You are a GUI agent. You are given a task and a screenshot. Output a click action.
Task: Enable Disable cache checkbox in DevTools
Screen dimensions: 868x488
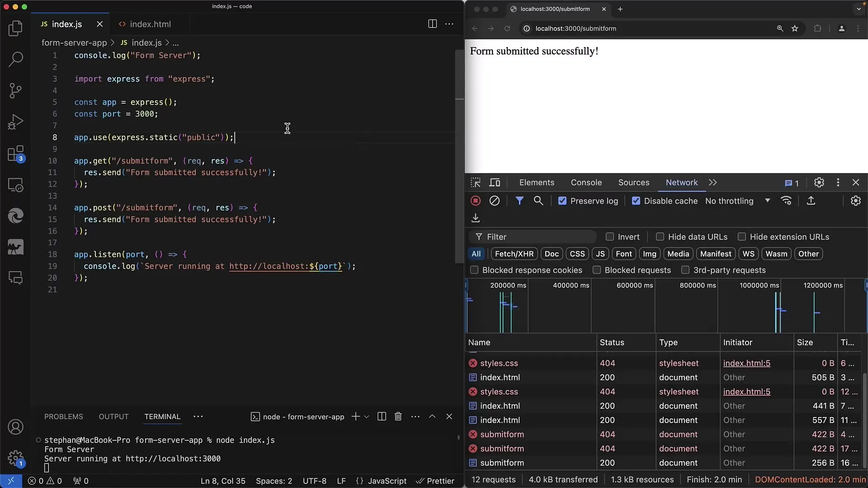pyautogui.click(x=636, y=201)
